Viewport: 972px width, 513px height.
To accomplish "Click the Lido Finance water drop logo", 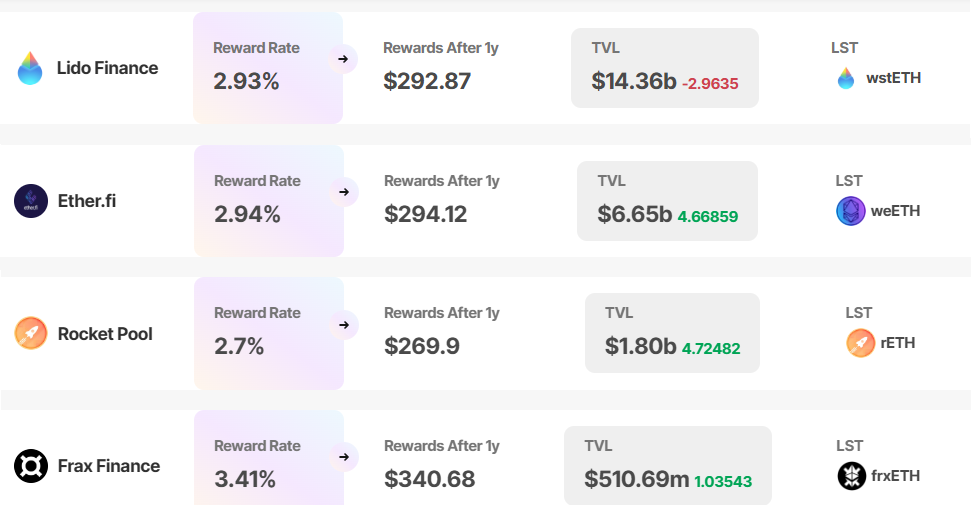I will (x=30, y=68).
